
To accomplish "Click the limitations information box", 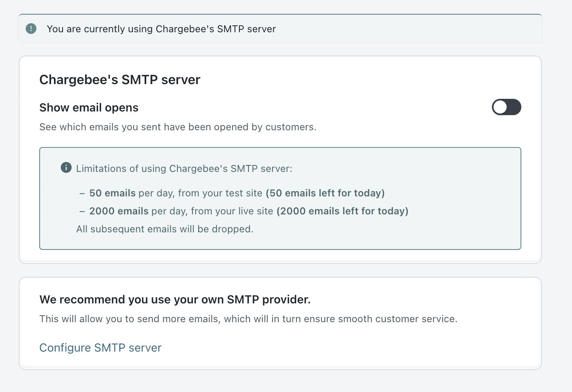I will pyautogui.click(x=280, y=198).
